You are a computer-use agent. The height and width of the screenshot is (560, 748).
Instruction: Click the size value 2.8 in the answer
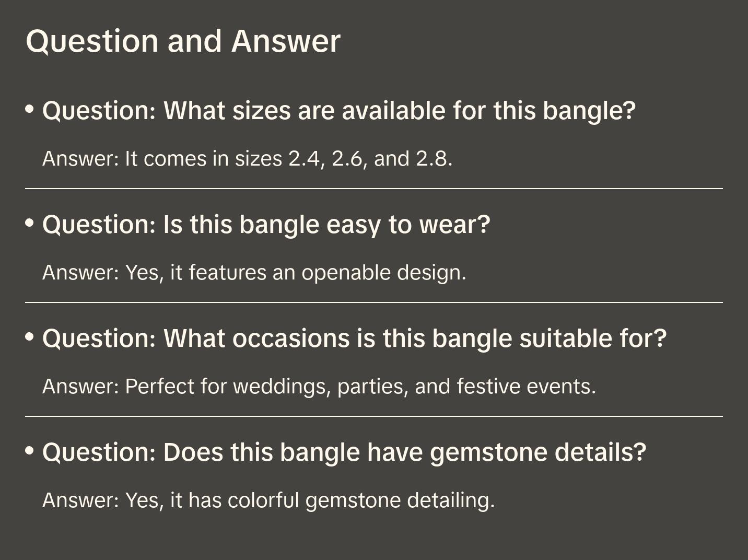[x=431, y=159]
